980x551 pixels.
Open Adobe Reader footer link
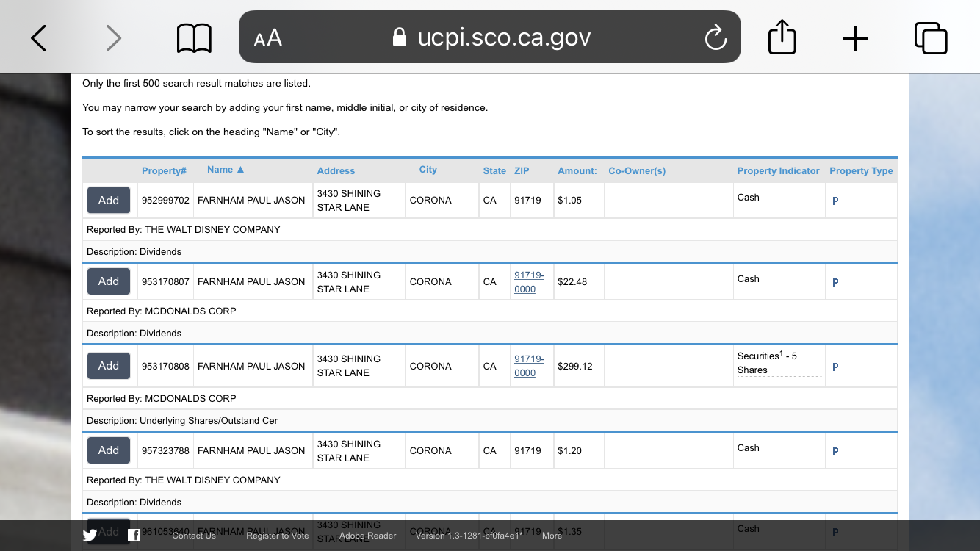click(x=367, y=536)
